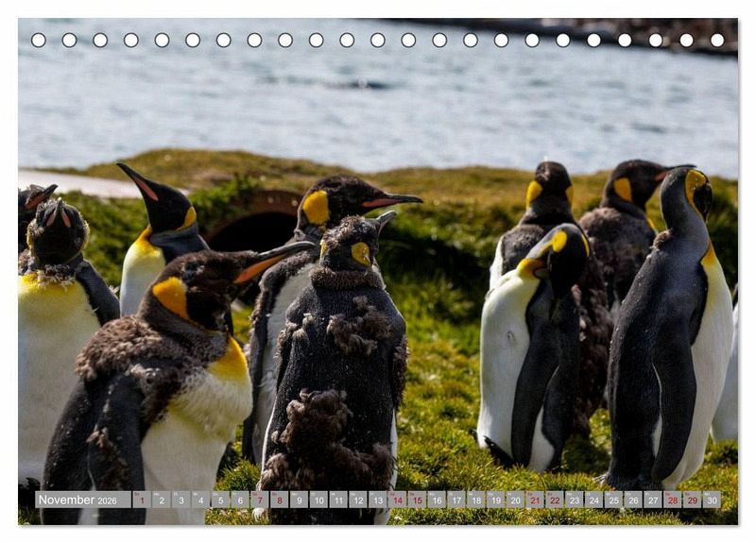Image resolution: width=756 pixels, height=543 pixels.
Task: Select day 19 in the calendar strip
Action: [495, 500]
